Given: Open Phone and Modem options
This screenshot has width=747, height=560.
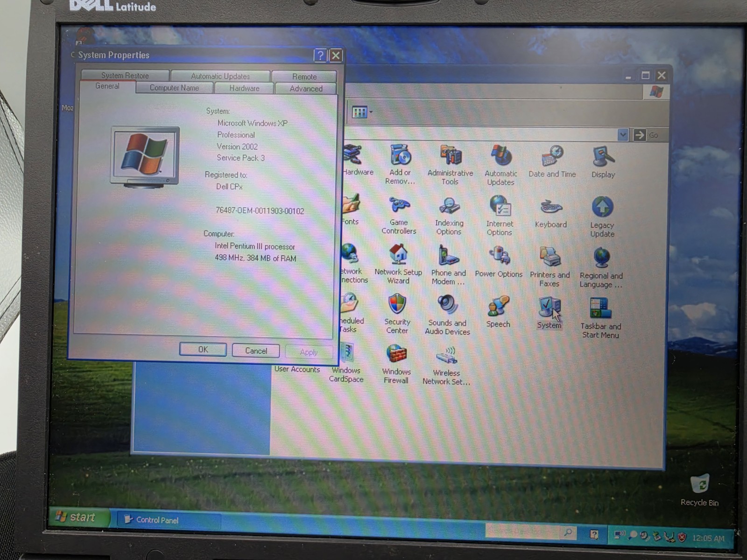Looking at the screenshot, I should 448,265.
